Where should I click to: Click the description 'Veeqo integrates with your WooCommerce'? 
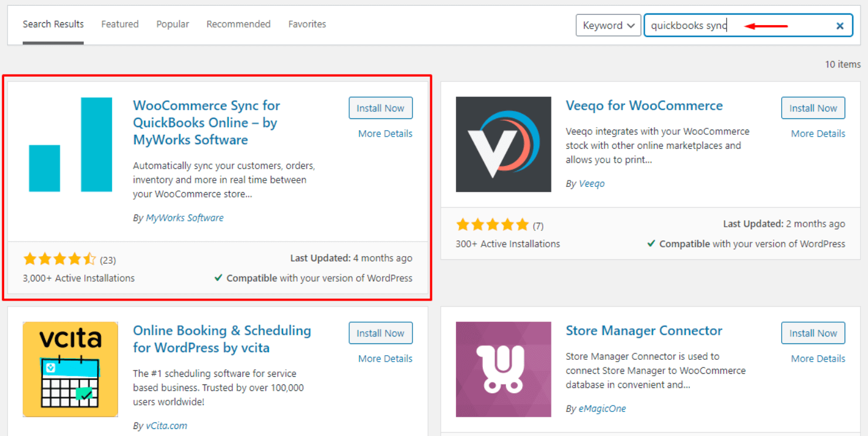click(658, 145)
